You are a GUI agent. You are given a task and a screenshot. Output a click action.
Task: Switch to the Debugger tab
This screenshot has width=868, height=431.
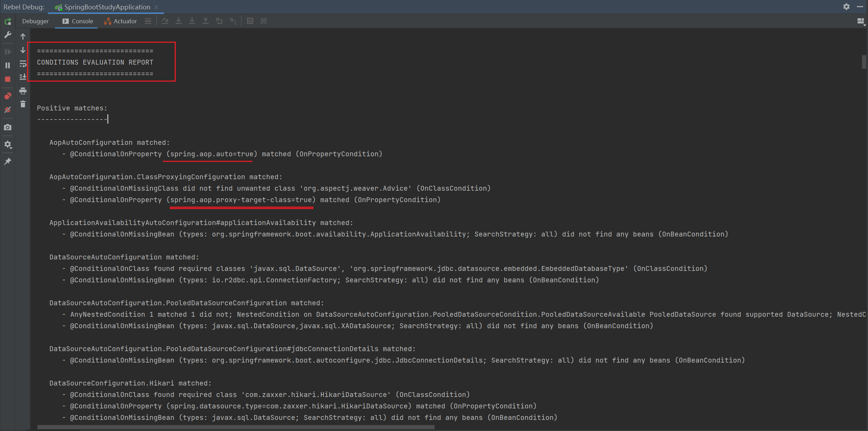[x=35, y=21]
